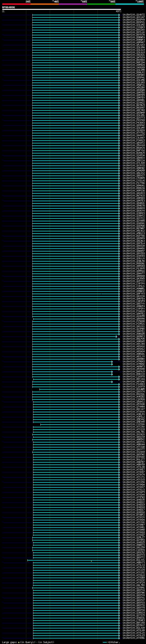
Task: Select the BP064096 query label
Action: [x=8, y=8]
